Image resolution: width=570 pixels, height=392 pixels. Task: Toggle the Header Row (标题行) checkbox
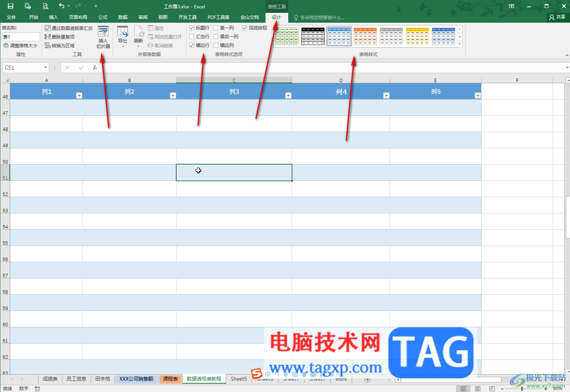pos(192,28)
